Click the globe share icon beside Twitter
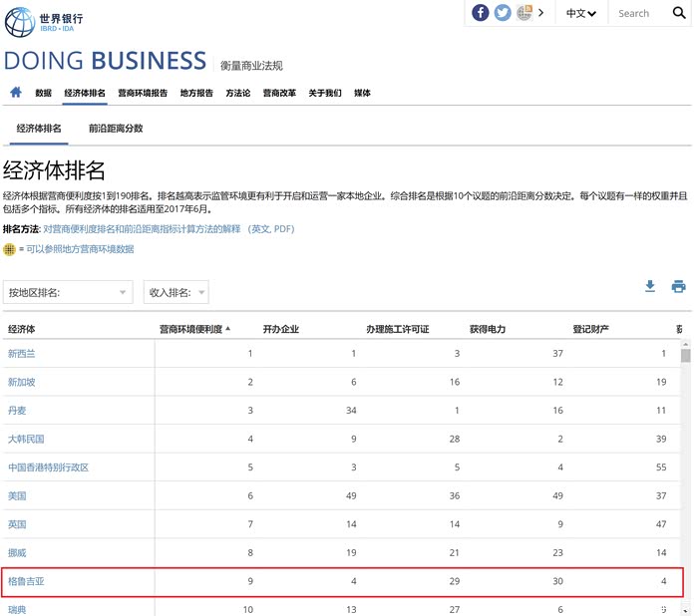The width and height of the screenshot is (698, 616). (524, 13)
